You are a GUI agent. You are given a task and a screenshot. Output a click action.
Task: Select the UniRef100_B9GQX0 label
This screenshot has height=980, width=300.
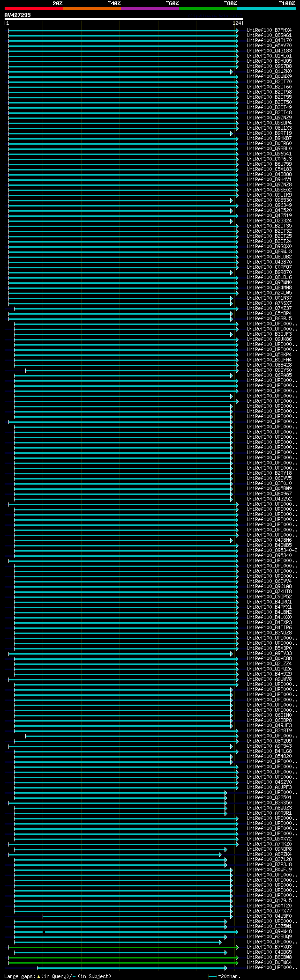(x=269, y=247)
